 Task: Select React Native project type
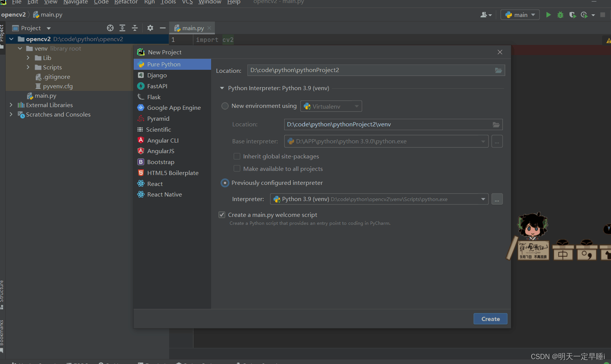172,195
